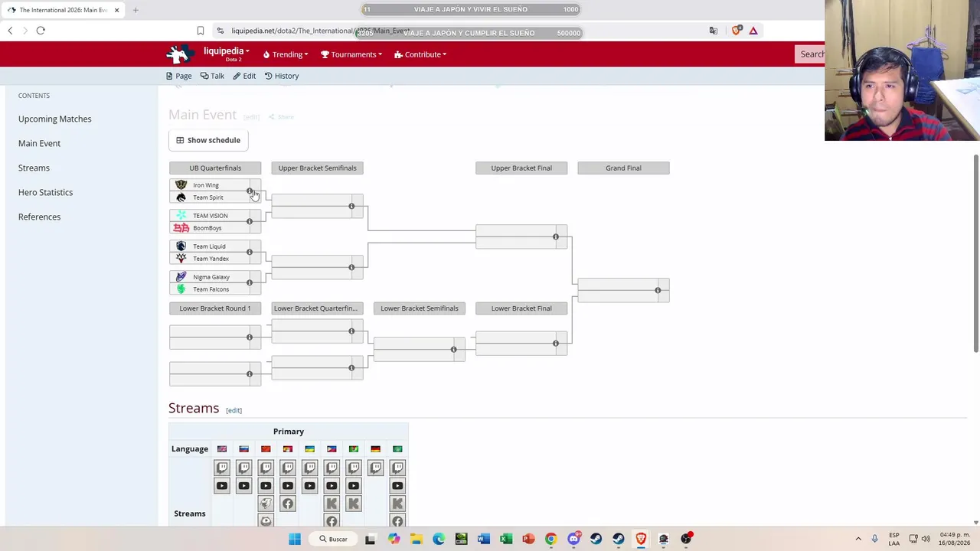This screenshot has height=551, width=980.
Task: Open info icon of the Lower Bracket Semifinals match
Action: click(x=453, y=350)
